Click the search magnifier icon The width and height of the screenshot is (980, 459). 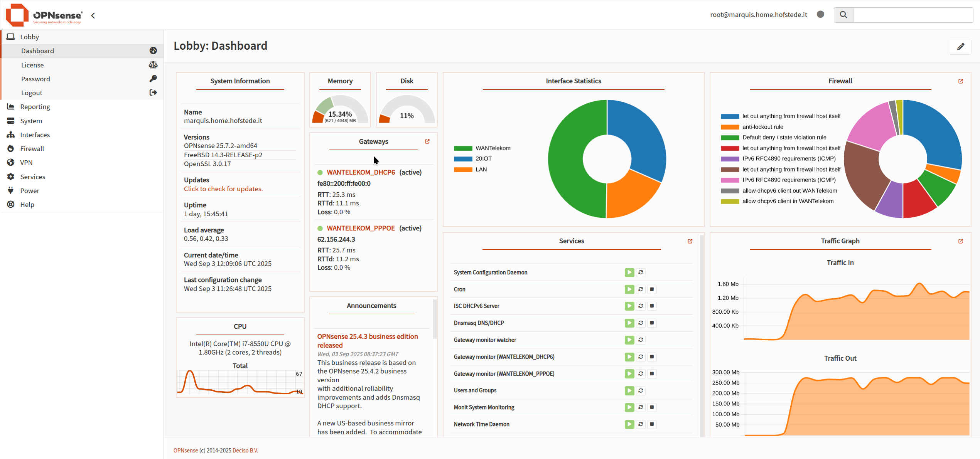tap(843, 15)
